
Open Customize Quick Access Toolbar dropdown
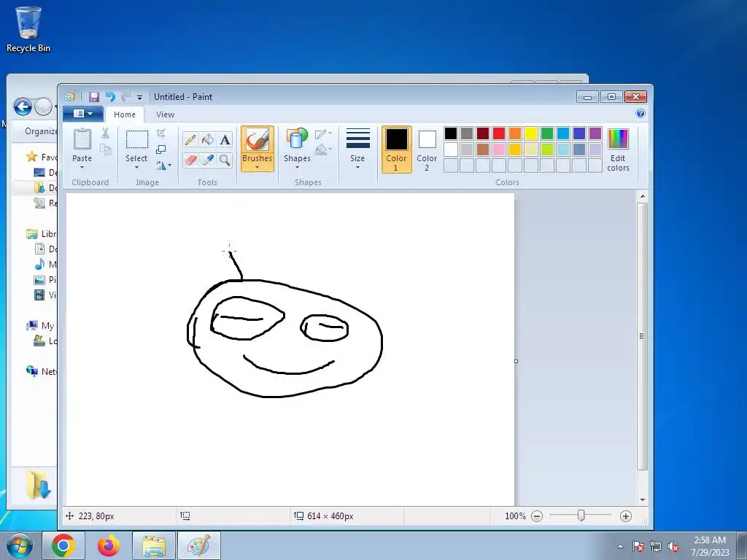coord(139,97)
